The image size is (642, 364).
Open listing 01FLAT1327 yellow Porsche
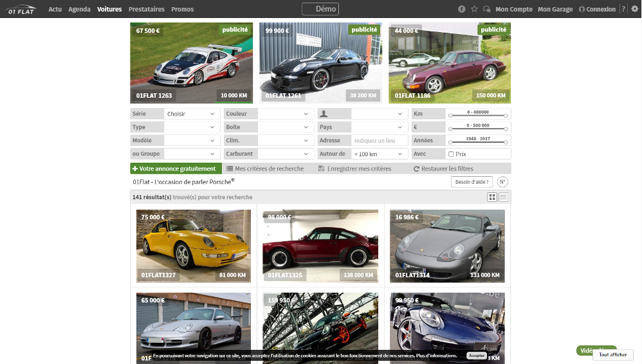[x=194, y=246]
